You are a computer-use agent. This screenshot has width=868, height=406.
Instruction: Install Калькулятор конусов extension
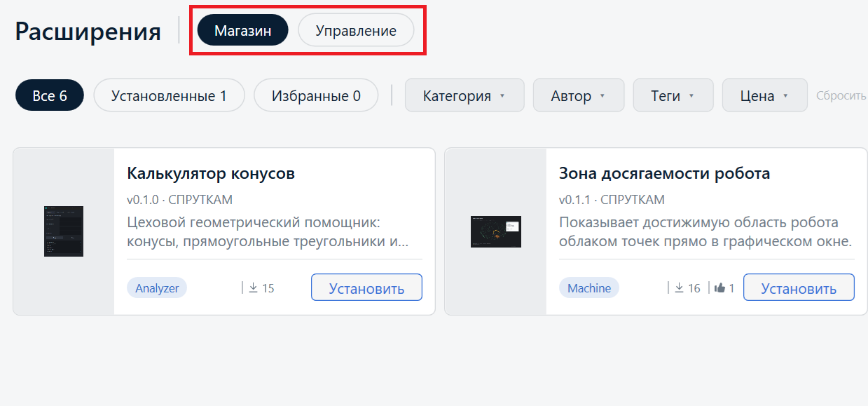pyautogui.click(x=366, y=287)
